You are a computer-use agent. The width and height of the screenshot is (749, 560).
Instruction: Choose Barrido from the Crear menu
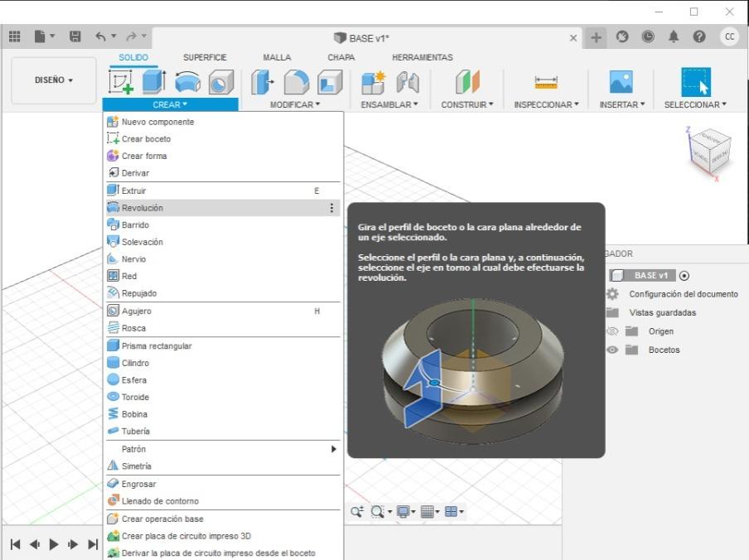tap(223, 224)
